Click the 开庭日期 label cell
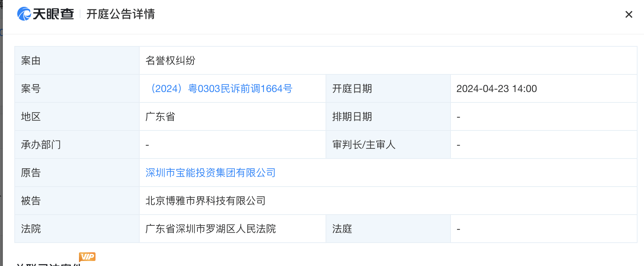The width and height of the screenshot is (644, 266). [352, 89]
